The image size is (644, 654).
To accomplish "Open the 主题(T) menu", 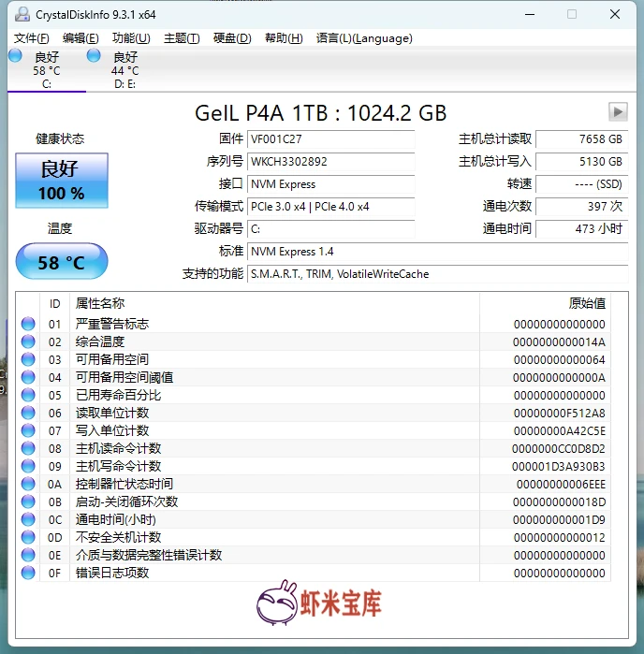I will pyautogui.click(x=182, y=38).
